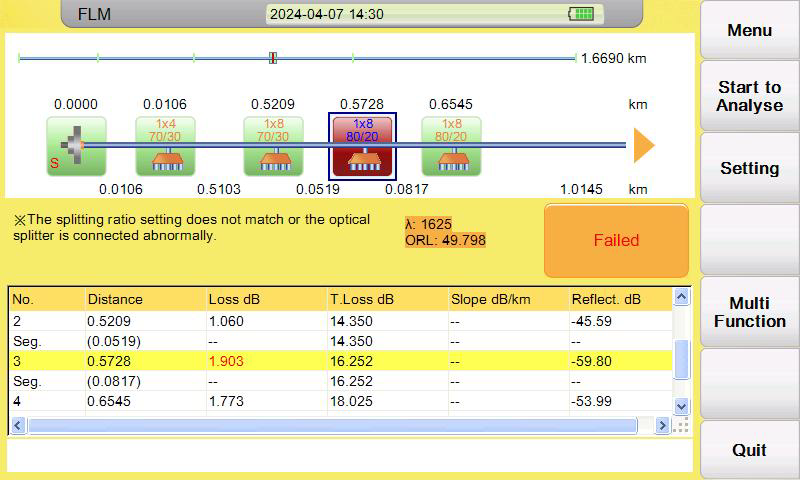Click the battery status indicator
Screen dimensions: 800x480
pos(581,14)
